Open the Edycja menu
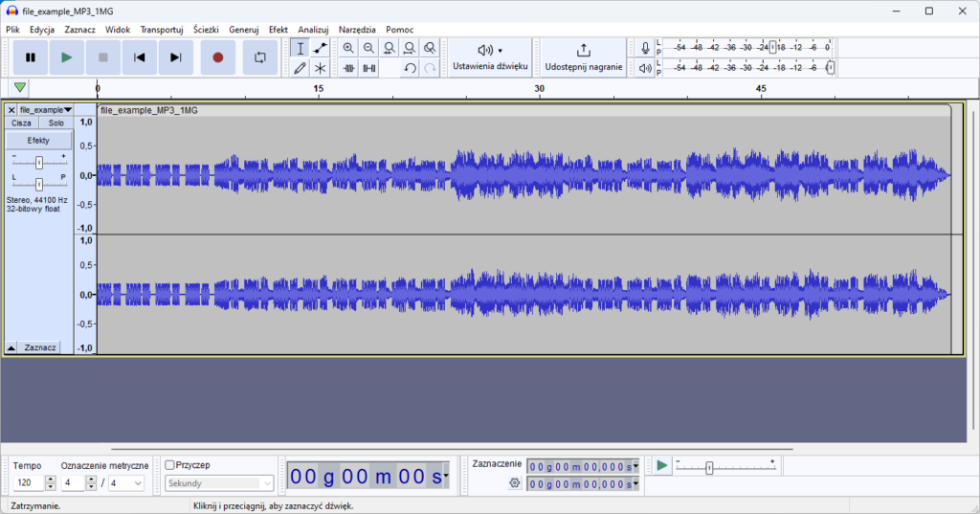Image resolution: width=980 pixels, height=514 pixels. [x=42, y=30]
